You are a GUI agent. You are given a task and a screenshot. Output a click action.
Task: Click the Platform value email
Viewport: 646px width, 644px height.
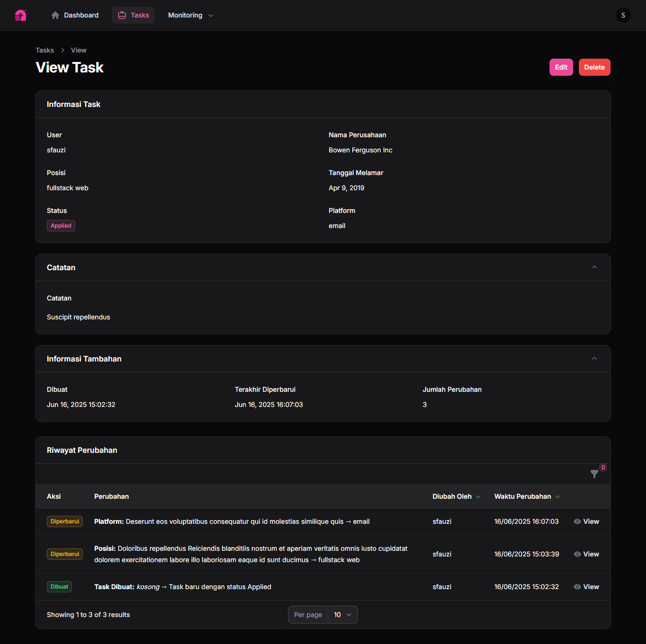click(337, 226)
